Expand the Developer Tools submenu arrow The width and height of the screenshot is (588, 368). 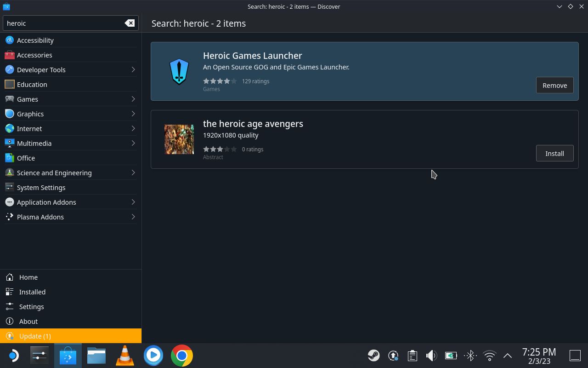click(133, 69)
